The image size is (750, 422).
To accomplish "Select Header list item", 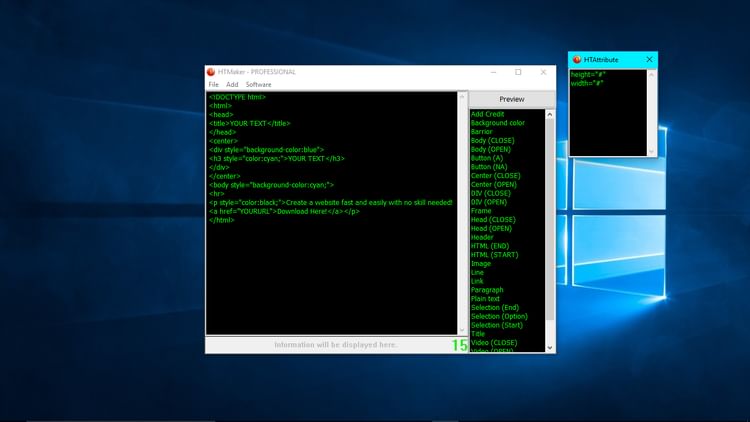I will pos(482,237).
